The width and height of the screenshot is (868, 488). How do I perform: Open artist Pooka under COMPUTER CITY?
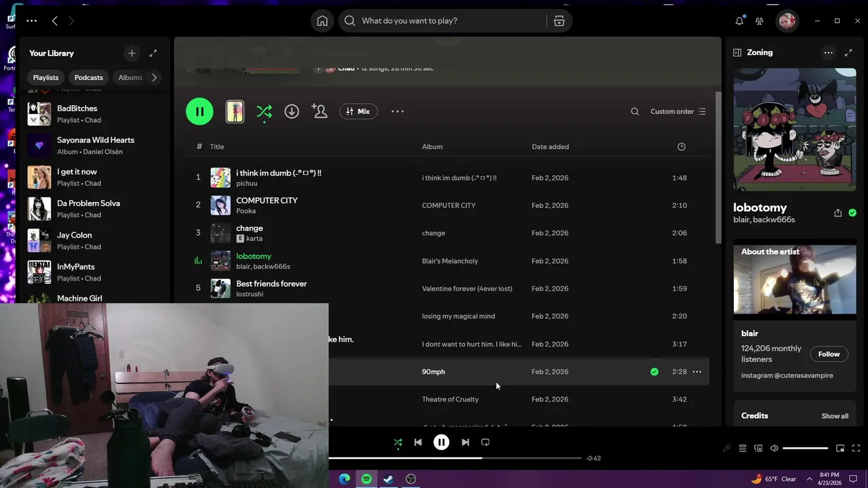pyautogui.click(x=246, y=211)
